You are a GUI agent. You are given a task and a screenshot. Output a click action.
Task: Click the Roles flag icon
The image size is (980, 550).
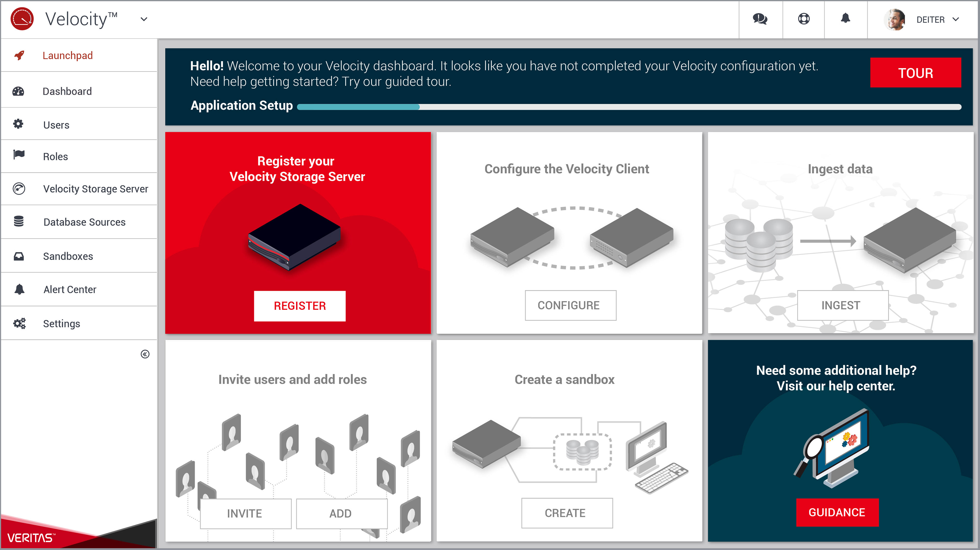[x=19, y=155]
